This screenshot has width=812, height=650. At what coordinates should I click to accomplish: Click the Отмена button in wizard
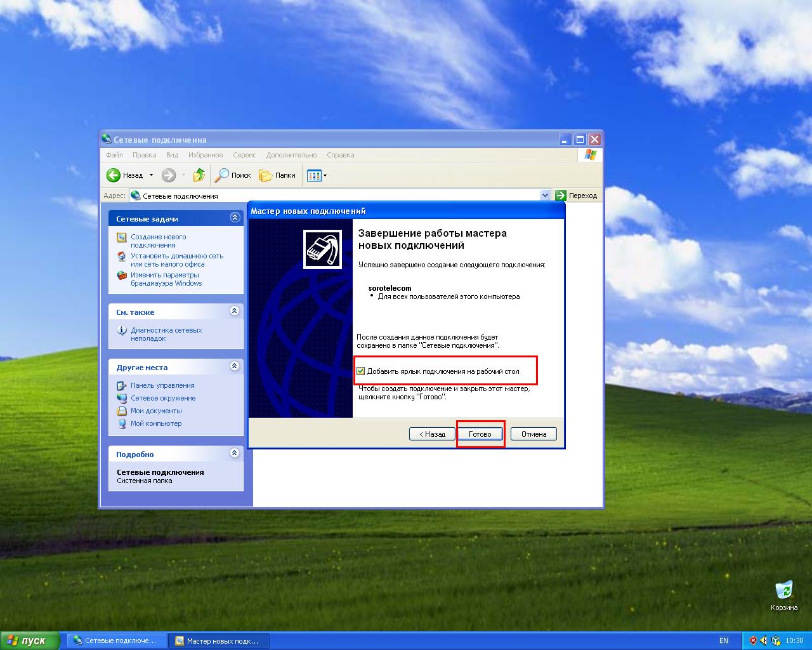(x=534, y=434)
